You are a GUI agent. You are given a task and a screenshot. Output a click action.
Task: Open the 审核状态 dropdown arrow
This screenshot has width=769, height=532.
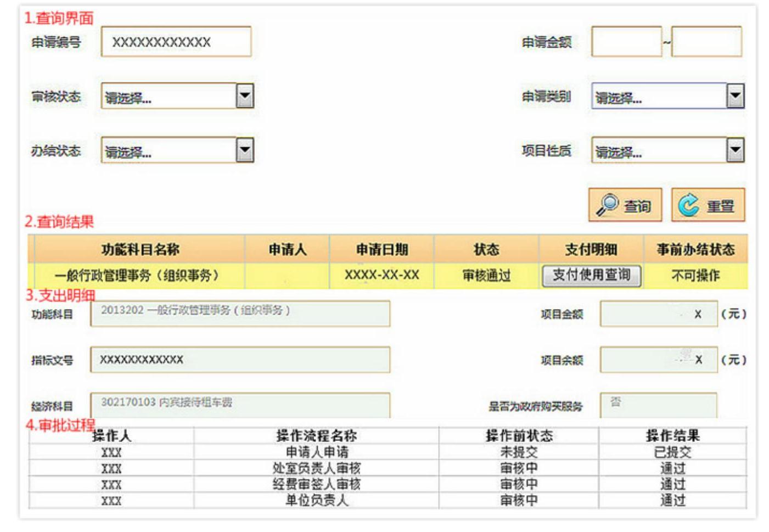click(245, 96)
